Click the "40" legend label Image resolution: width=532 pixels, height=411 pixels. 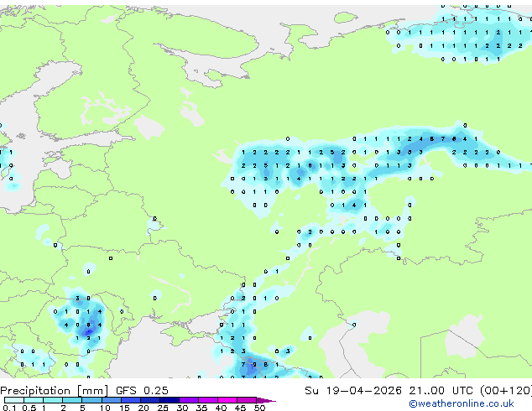coord(221,408)
